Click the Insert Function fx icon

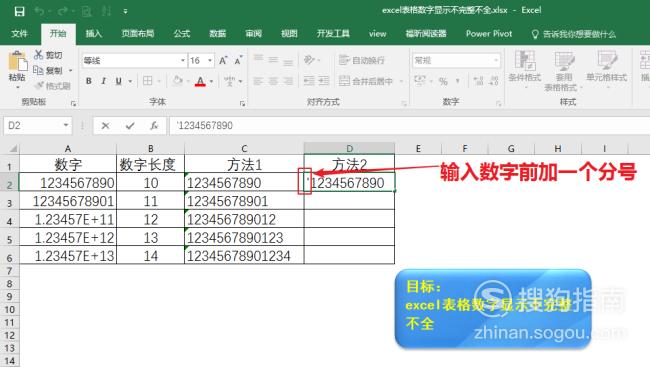[154, 126]
